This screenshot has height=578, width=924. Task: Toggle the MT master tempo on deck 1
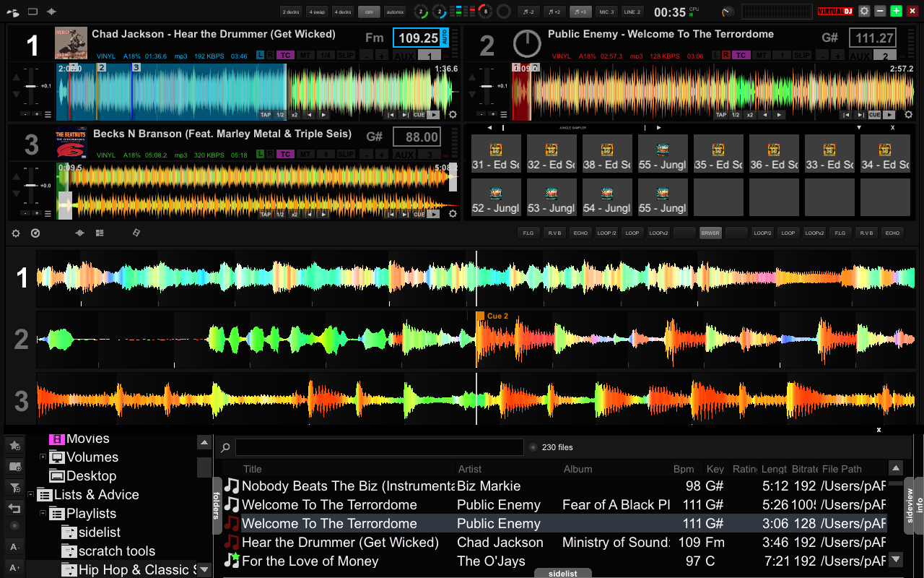click(305, 55)
